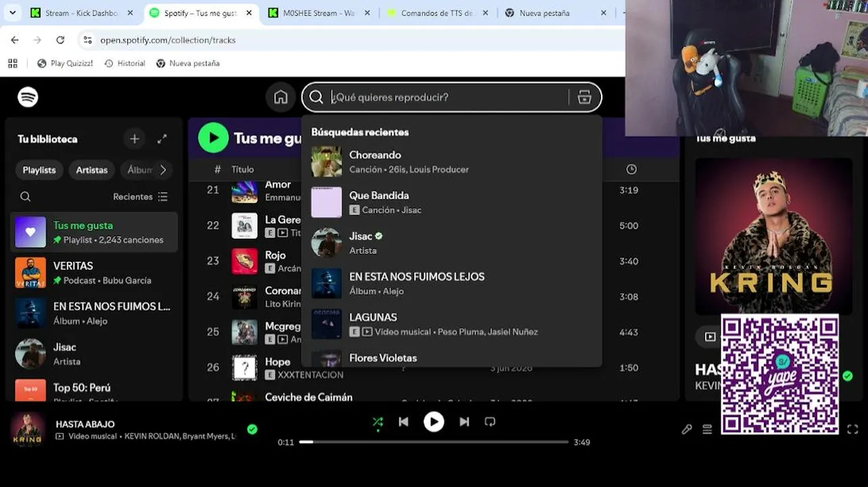
Task: Click the search magnifier icon
Action: click(x=316, y=97)
